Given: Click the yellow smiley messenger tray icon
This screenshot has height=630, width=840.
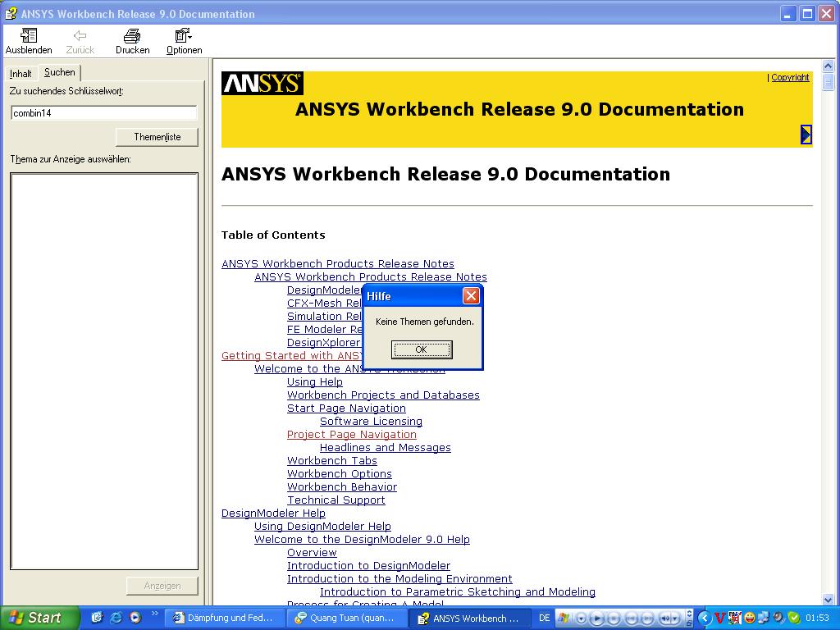Looking at the screenshot, I should coord(750,618).
